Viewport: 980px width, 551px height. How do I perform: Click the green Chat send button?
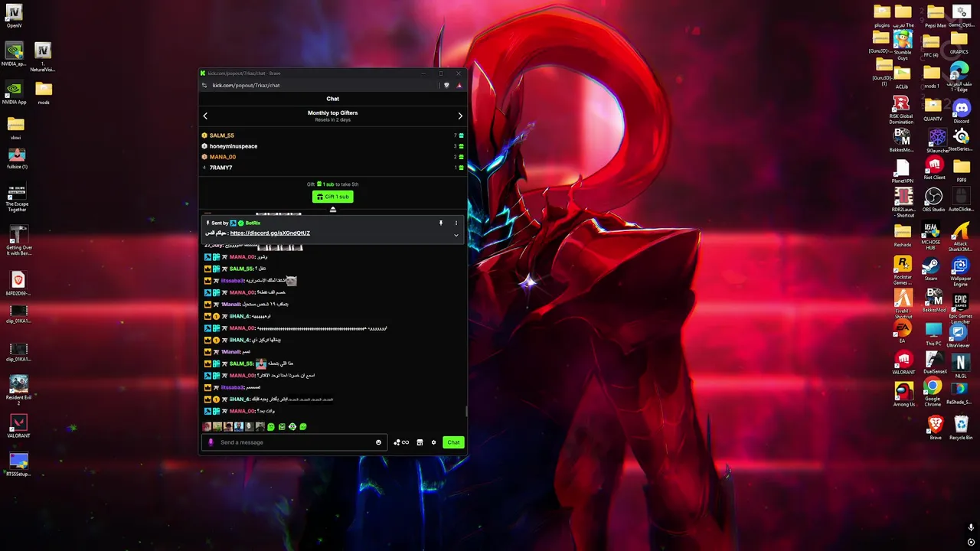point(453,442)
